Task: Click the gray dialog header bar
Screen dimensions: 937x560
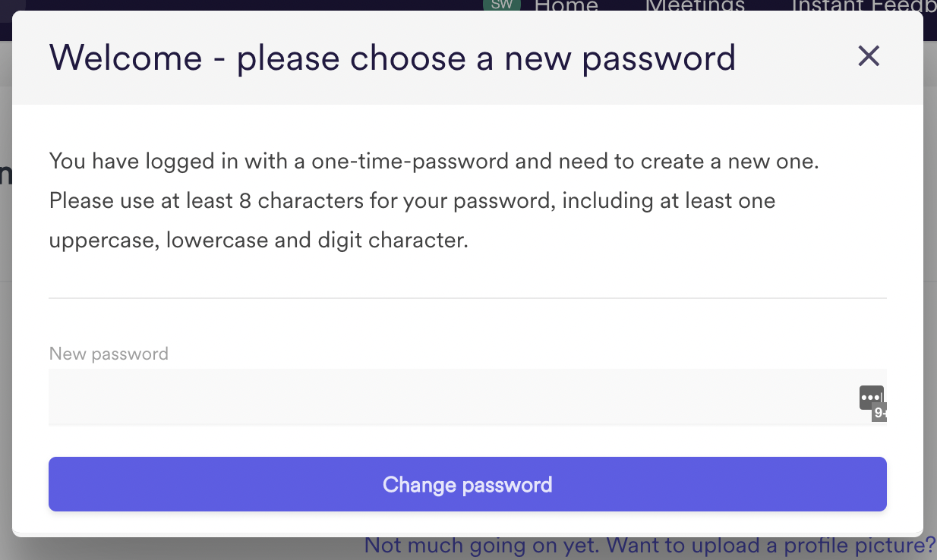Action: tap(468, 58)
